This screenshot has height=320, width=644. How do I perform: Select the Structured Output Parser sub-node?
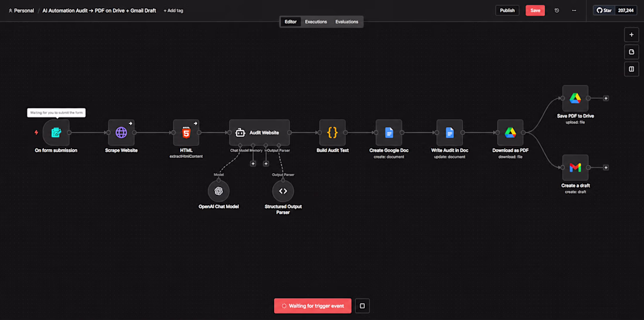[283, 191]
